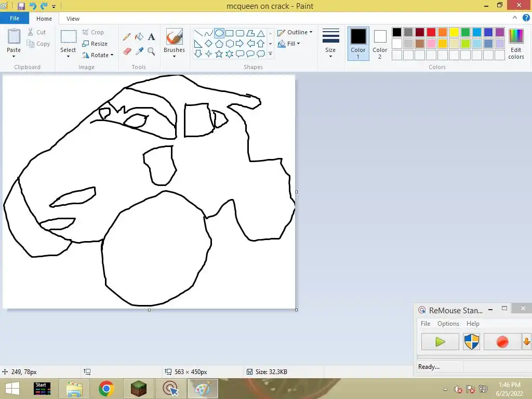Click the Edit colors button

click(516, 44)
